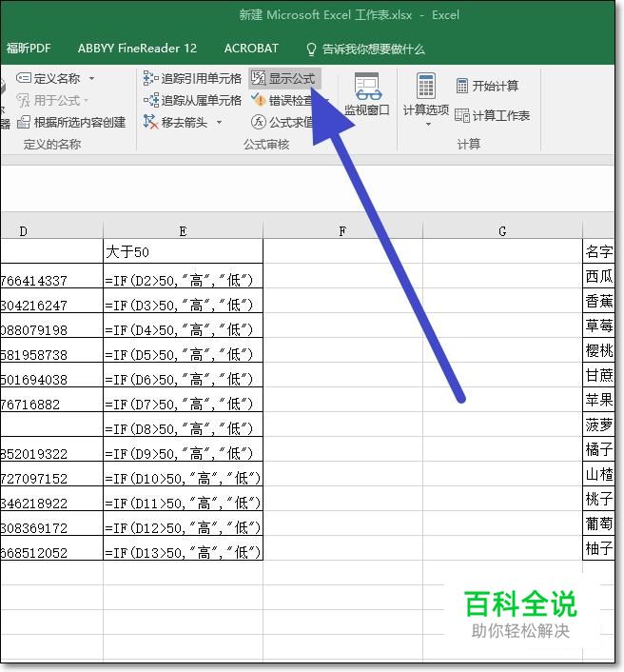Select the 菠萝 cell
Image resolution: width=624 pixels, height=672 pixels.
click(x=598, y=425)
